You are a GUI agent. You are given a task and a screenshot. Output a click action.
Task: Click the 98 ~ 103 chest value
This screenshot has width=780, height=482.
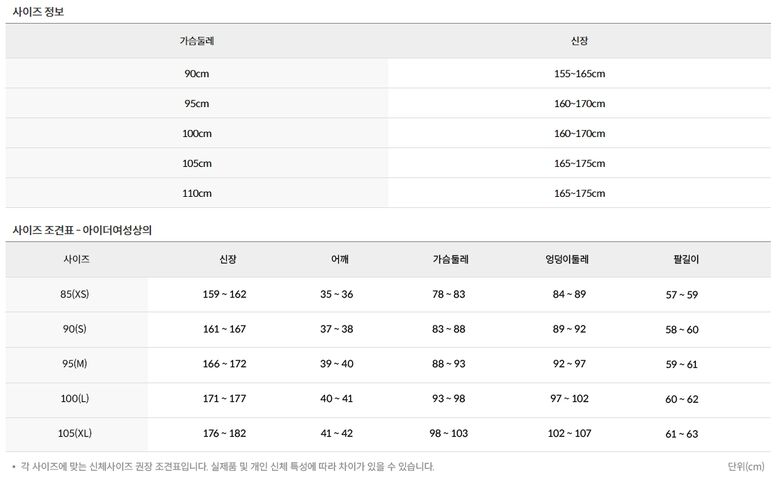(x=449, y=434)
